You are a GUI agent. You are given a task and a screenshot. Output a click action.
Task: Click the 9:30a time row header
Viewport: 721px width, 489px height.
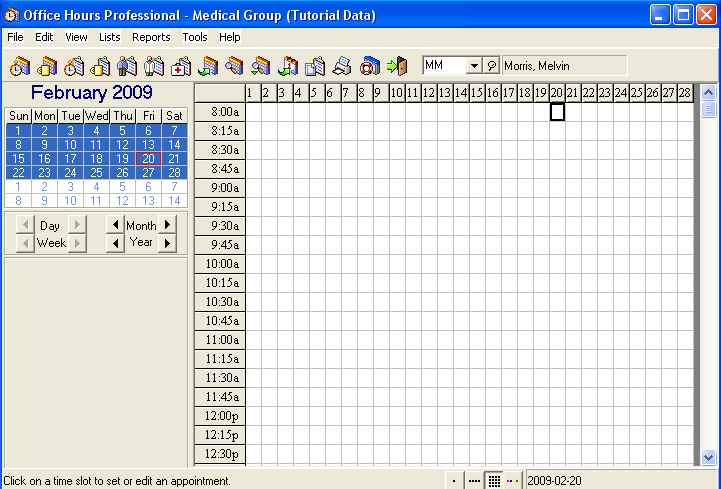(220, 226)
